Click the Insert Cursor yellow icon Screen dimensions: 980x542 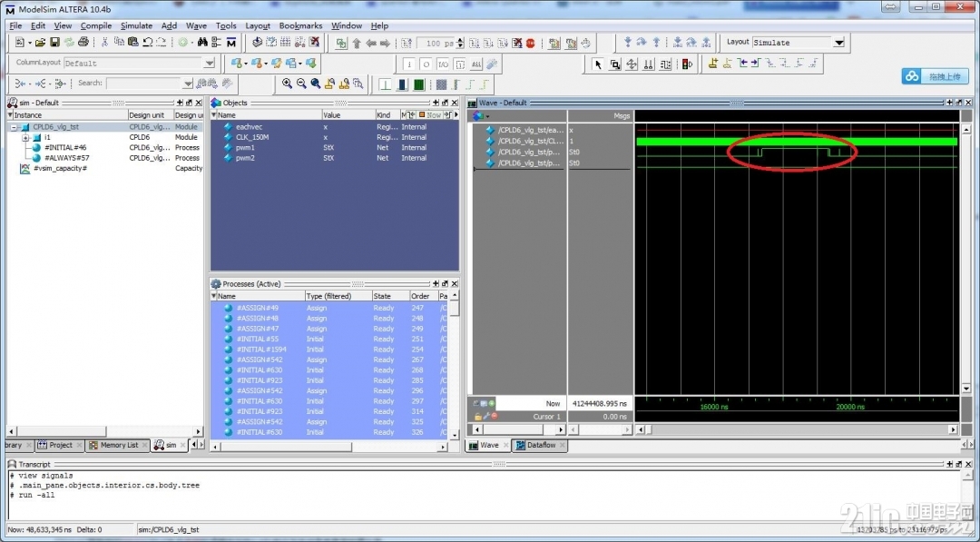coord(713,64)
